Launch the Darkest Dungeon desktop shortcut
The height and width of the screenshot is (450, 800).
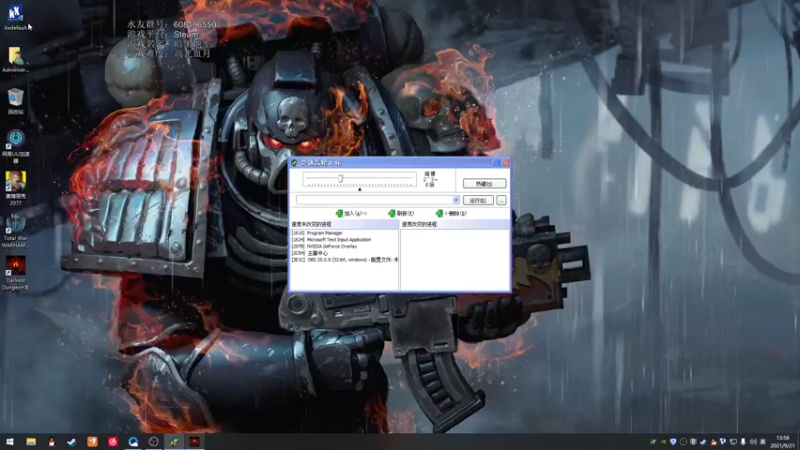tap(15, 273)
